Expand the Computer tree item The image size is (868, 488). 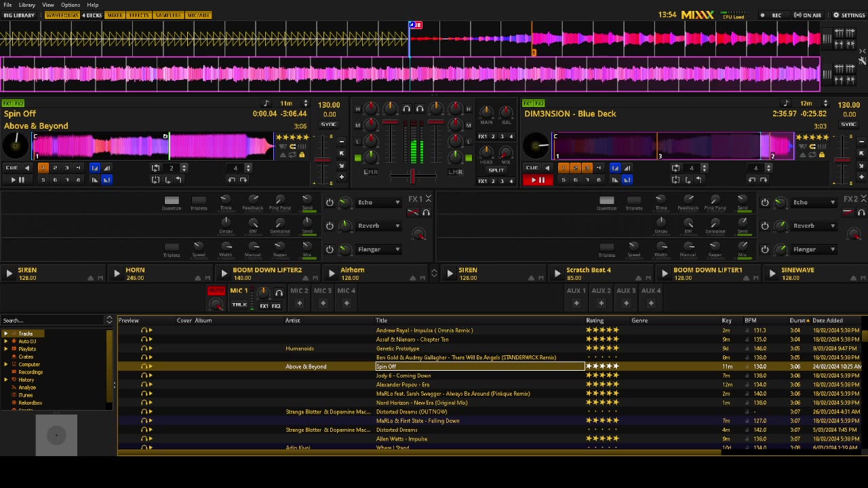click(x=5, y=365)
